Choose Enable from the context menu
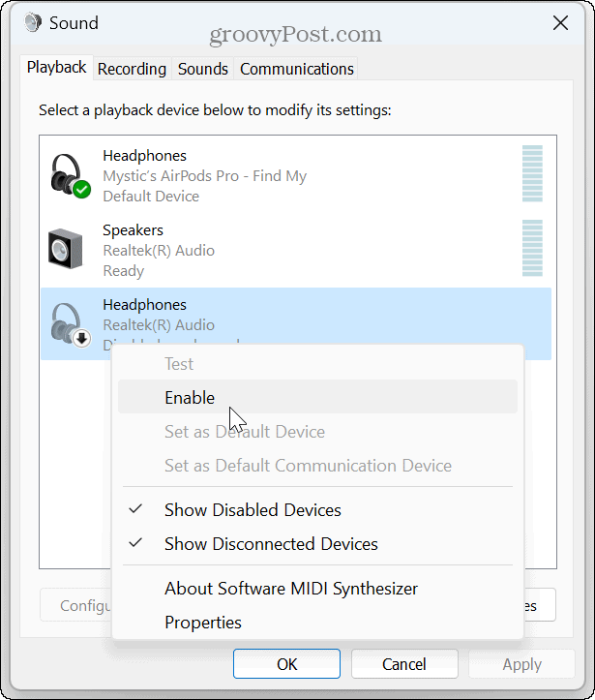 [x=190, y=397]
